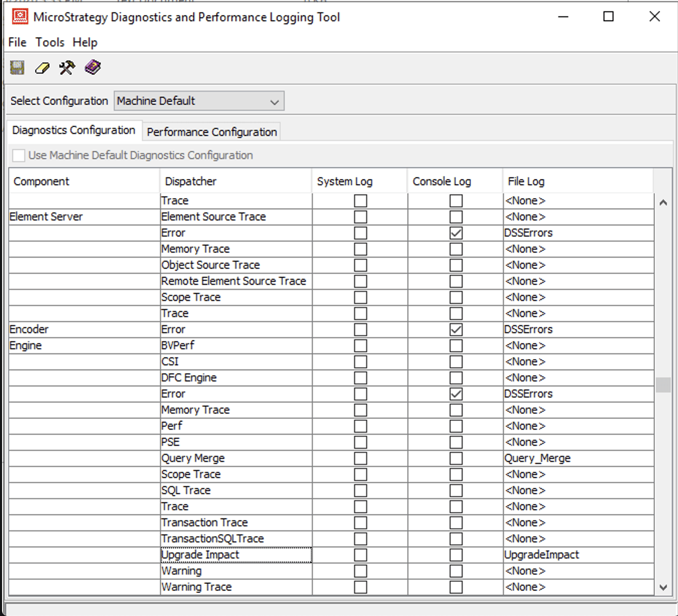Select the Upgrade Impact dispatcher row
The width and height of the screenshot is (678, 616).
(x=235, y=555)
